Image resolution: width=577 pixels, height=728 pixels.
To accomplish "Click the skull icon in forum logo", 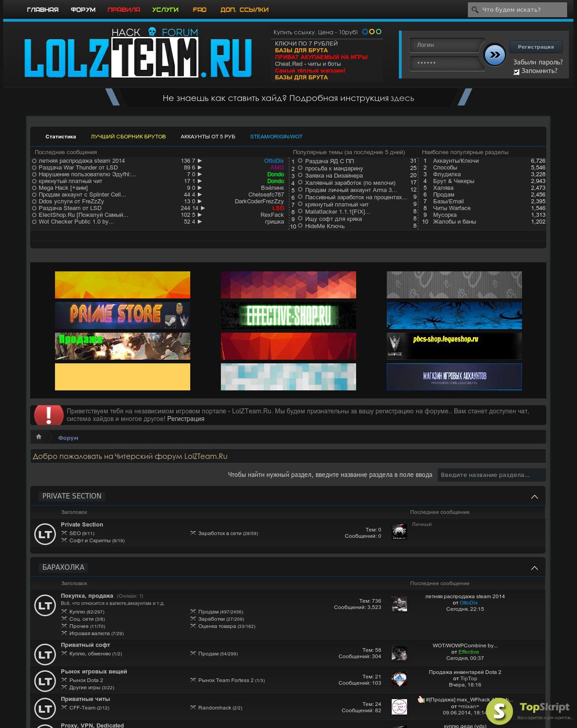I will point(152,32).
